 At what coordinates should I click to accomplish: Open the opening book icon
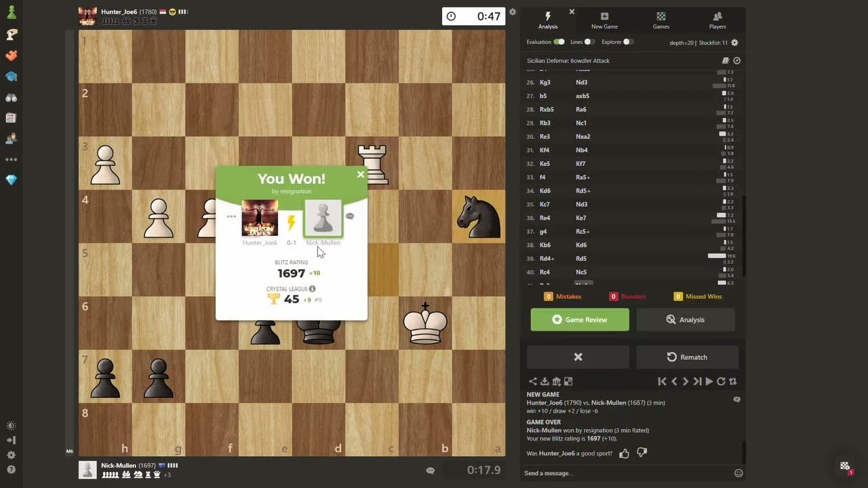click(x=726, y=60)
